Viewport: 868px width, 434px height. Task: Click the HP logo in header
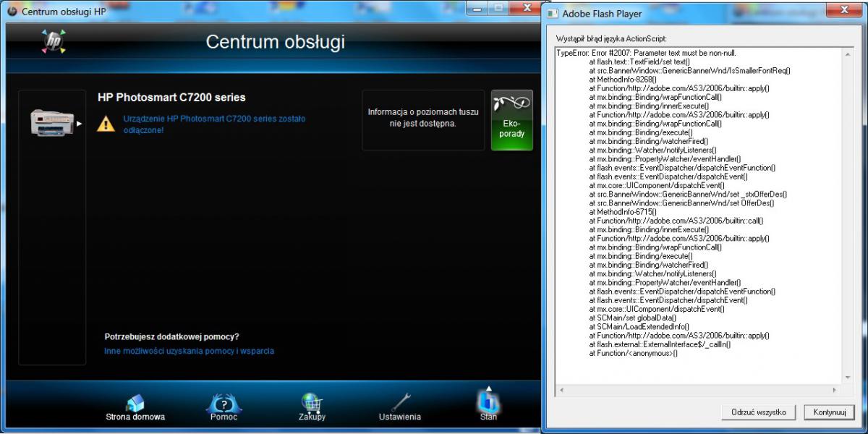[54, 41]
